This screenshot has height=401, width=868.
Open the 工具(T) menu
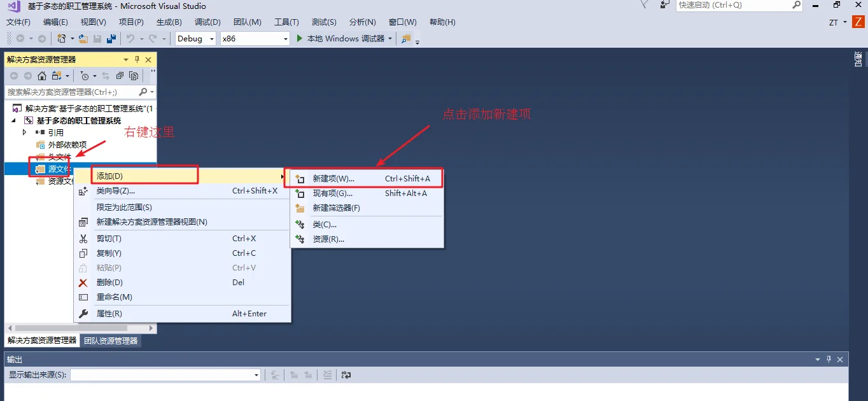point(286,22)
